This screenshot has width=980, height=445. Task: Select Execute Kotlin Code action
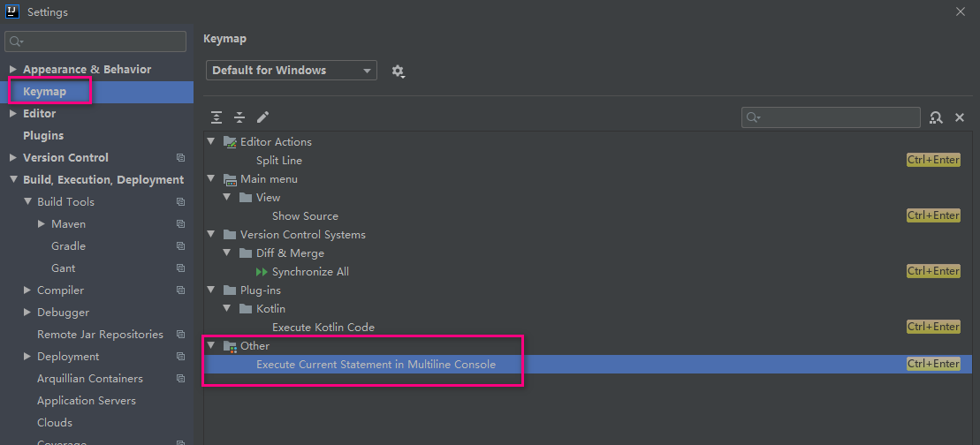point(323,328)
